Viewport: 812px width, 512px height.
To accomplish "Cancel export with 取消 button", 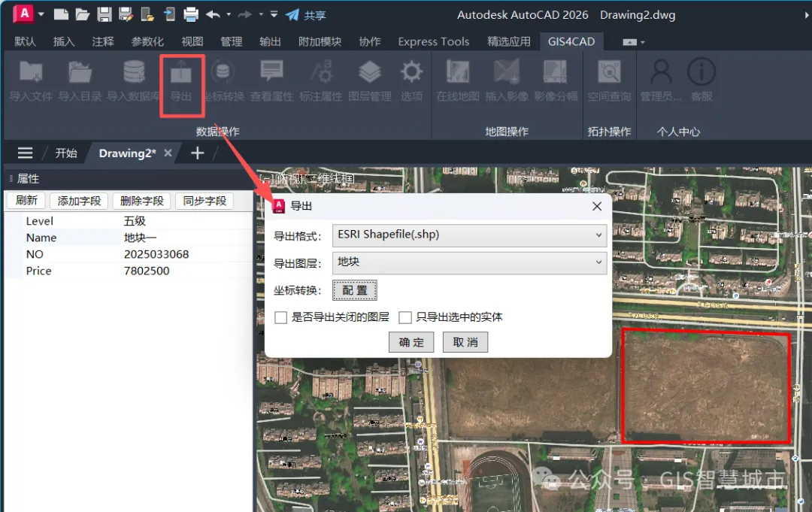I will 465,342.
